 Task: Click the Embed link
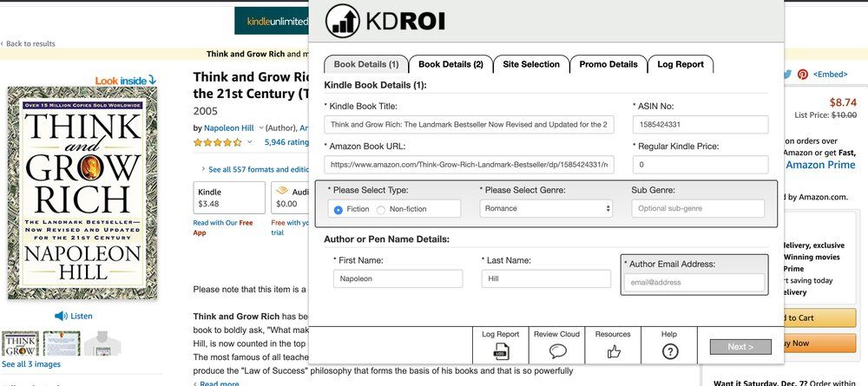coord(830,74)
